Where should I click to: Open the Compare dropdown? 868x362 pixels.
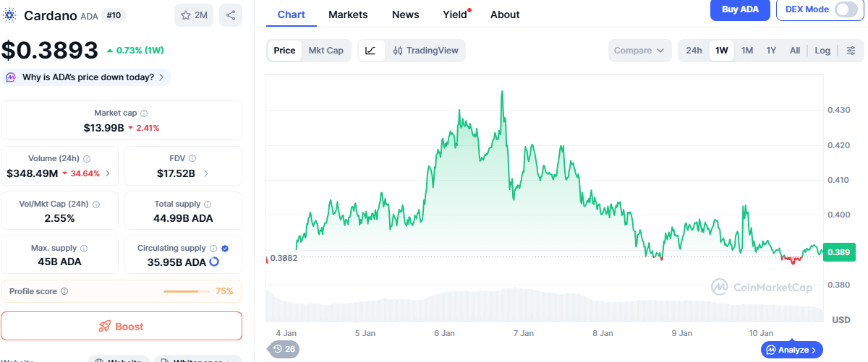coord(639,51)
